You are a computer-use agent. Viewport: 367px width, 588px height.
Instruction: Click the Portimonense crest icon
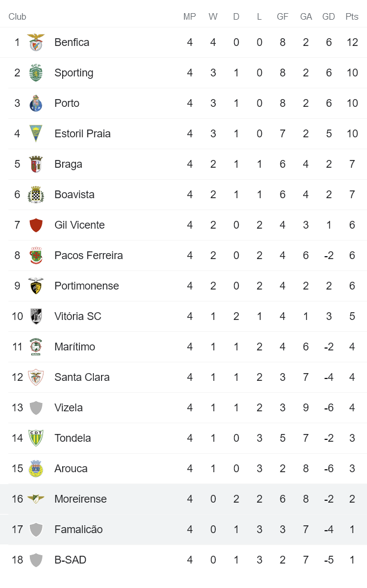36,286
